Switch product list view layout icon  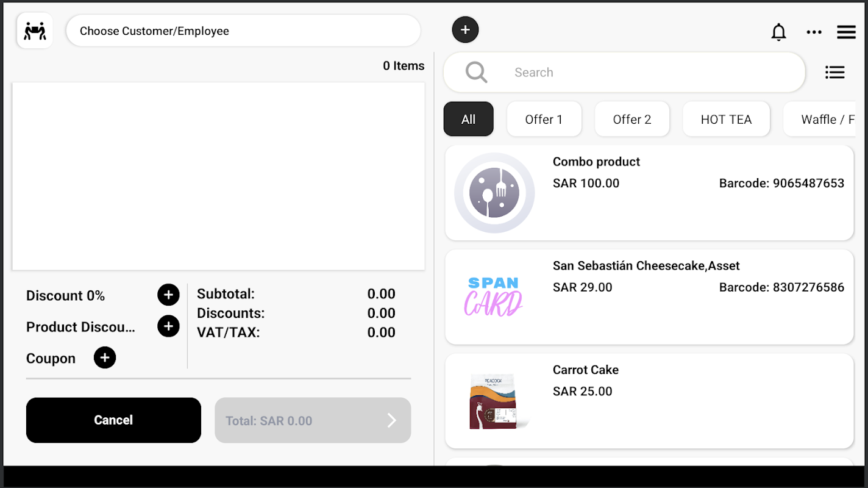tap(834, 73)
